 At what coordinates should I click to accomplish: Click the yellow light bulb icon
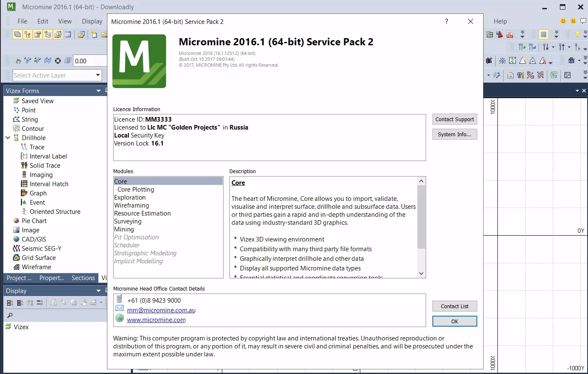point(577,34)
